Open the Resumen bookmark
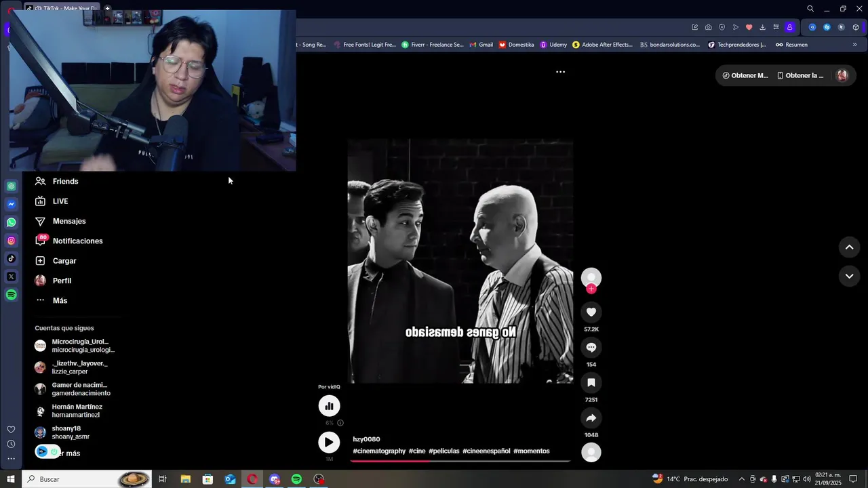 tap(791, 45)
